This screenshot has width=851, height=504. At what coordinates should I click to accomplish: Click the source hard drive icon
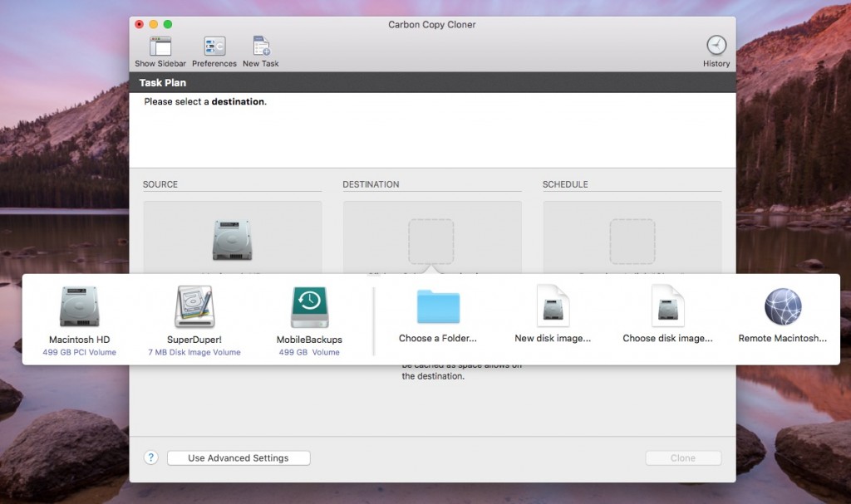(233, 240)
